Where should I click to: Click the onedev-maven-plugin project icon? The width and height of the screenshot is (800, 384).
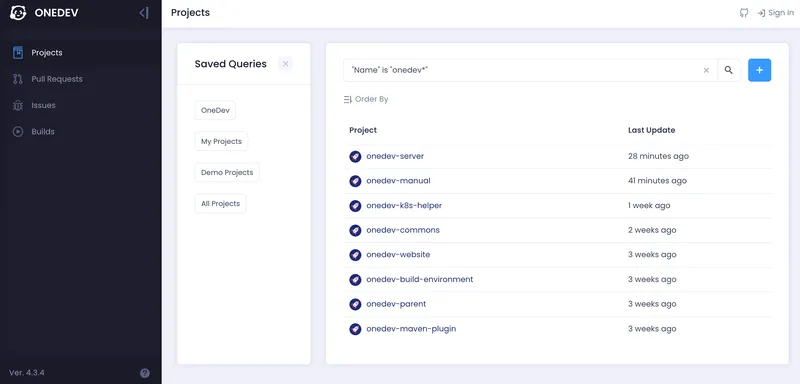355,329
